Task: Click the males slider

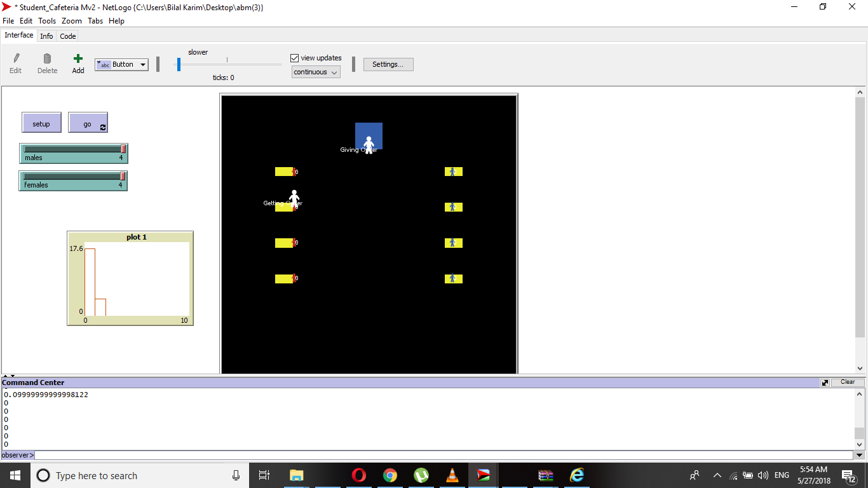Action: point(73,153)
